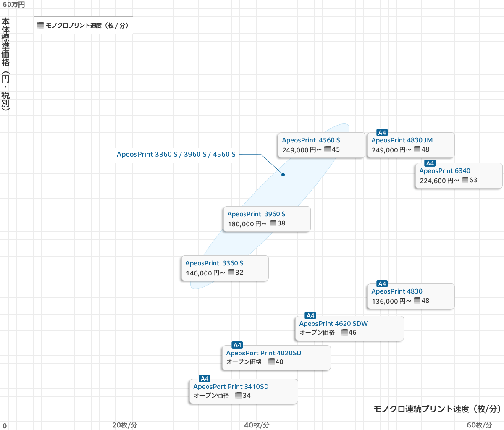Click the A4 badge above ApeosPrint 4620 SDW
This screenshot has width=504, height=430.
tap(310, 316)
